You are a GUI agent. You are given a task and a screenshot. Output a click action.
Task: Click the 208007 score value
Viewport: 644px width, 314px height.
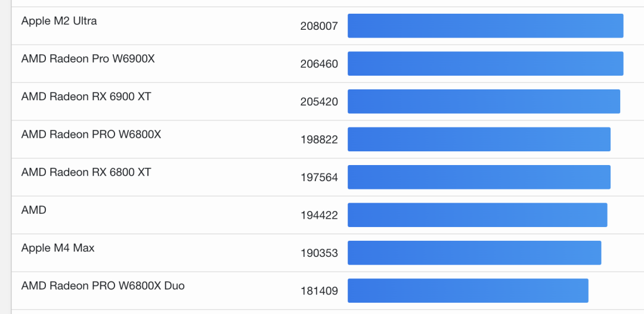point(319,26)
